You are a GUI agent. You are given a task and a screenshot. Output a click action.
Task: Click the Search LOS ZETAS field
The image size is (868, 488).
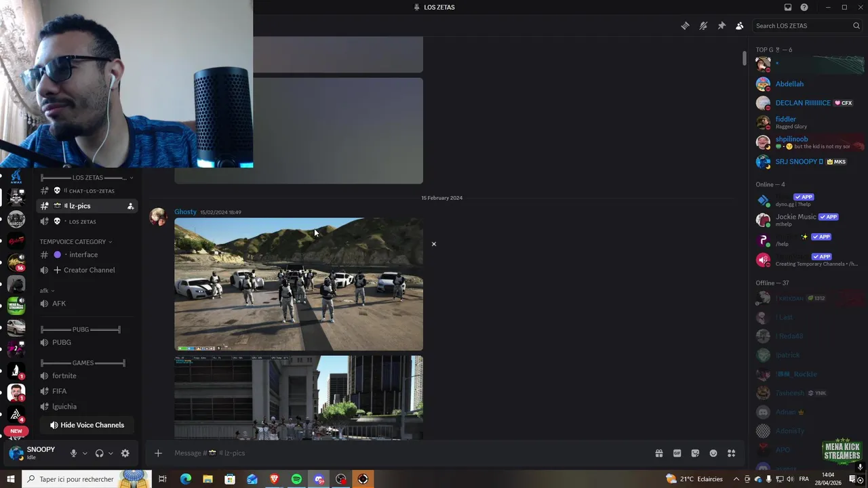click(807, 26)
